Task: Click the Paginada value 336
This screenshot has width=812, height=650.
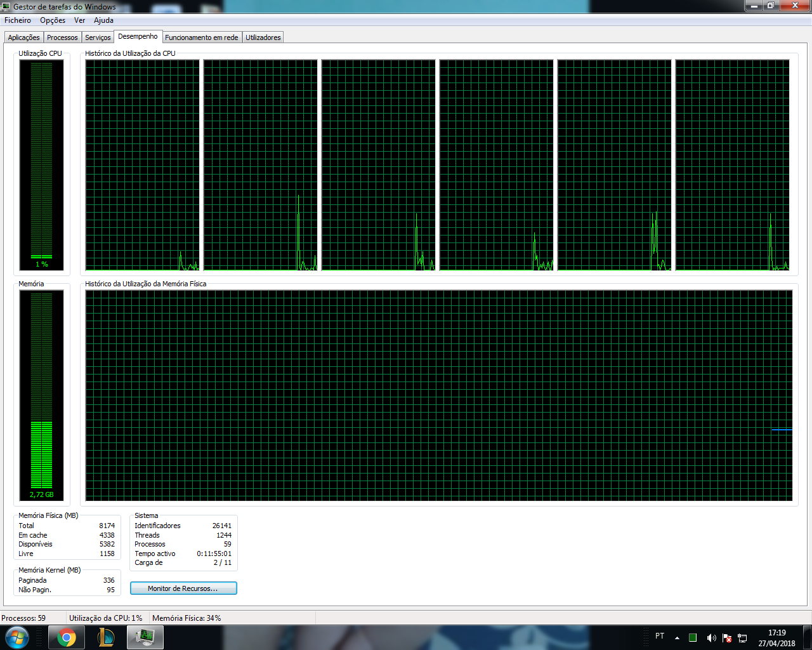Action: pyautogui.click(x=108, y=580)
